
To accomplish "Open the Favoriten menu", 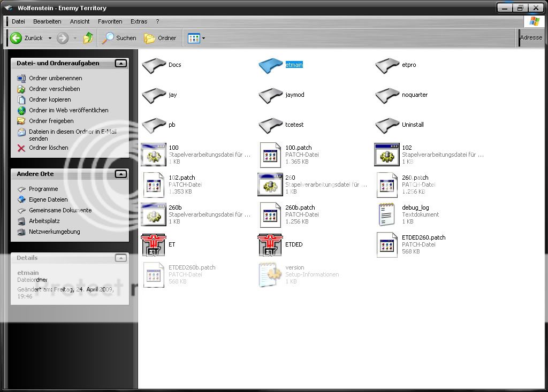I will 110,21.
